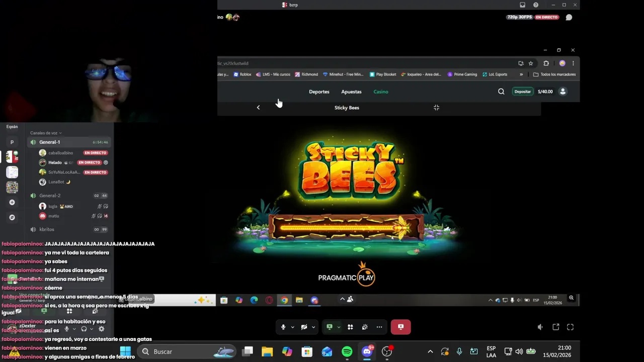
Task: Toggle headset deafen in Discord user panel
Action: pos(84,329)
